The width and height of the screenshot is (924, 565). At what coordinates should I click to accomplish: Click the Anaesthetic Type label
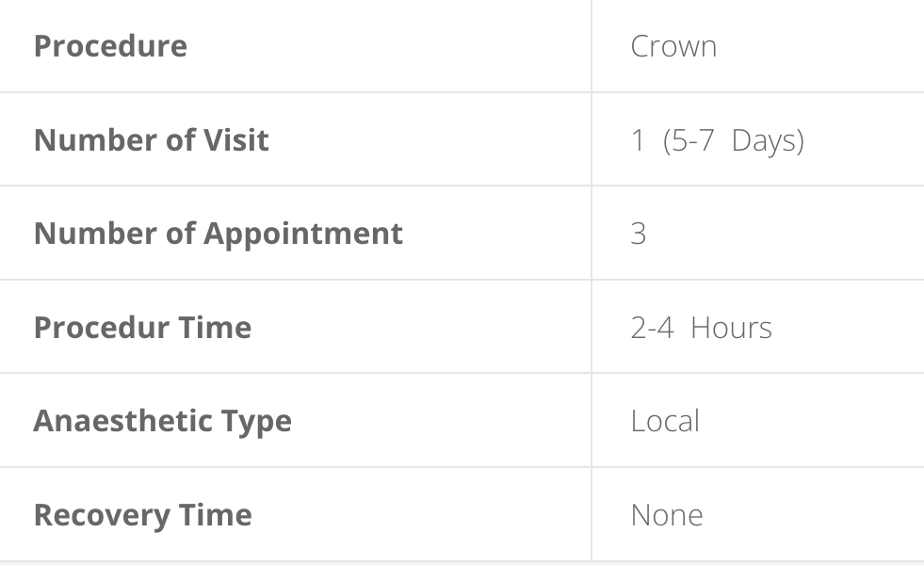pos(163,421)
